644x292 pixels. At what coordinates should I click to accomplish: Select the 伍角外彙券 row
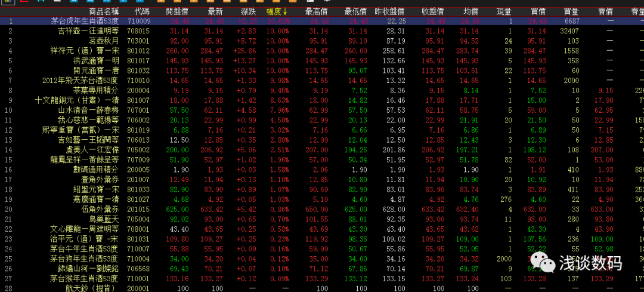click(x=322, y=209)
